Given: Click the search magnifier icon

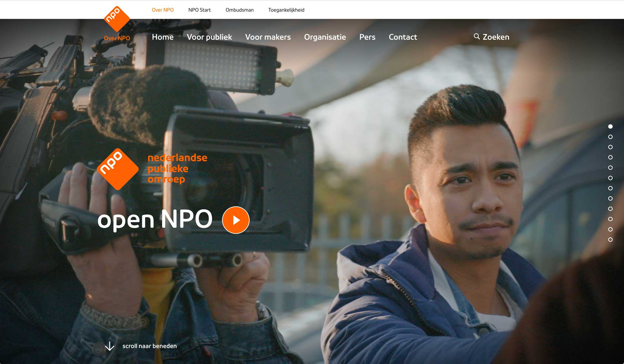Looking at the screenshot, I should tap(476, 36).
